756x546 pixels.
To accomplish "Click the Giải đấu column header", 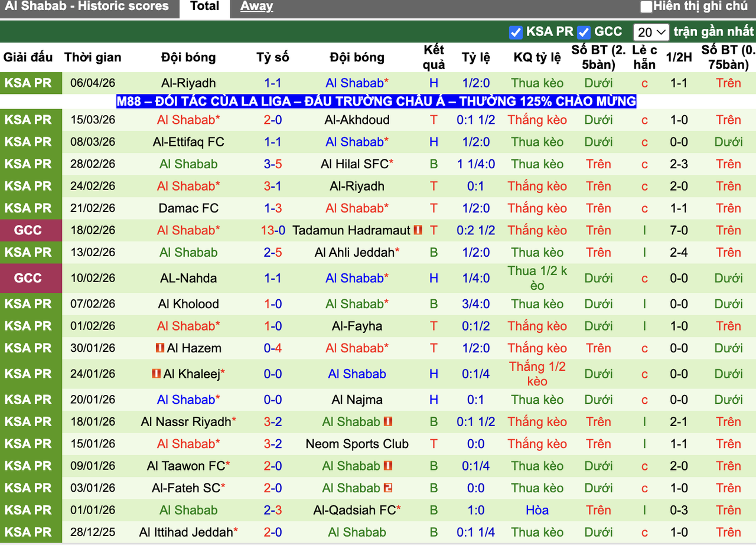I will pos(28,57).
